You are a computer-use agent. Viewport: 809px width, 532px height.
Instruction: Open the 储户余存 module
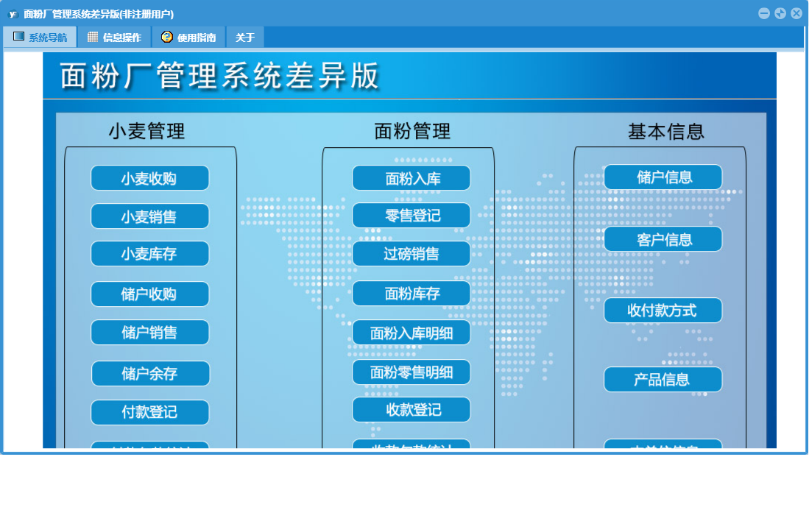tap(151, 373)
